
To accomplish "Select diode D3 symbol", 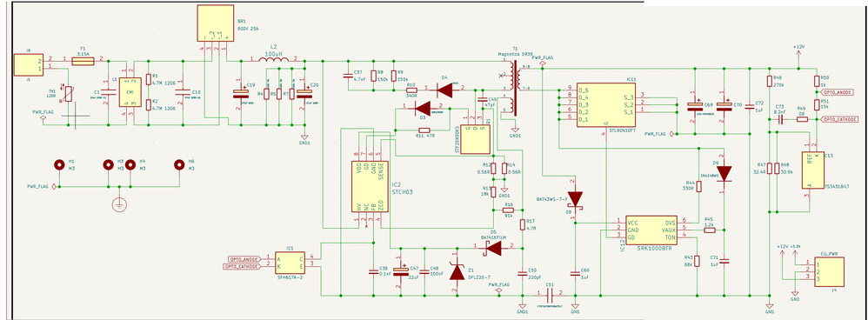I will click(x=423, y=109).
